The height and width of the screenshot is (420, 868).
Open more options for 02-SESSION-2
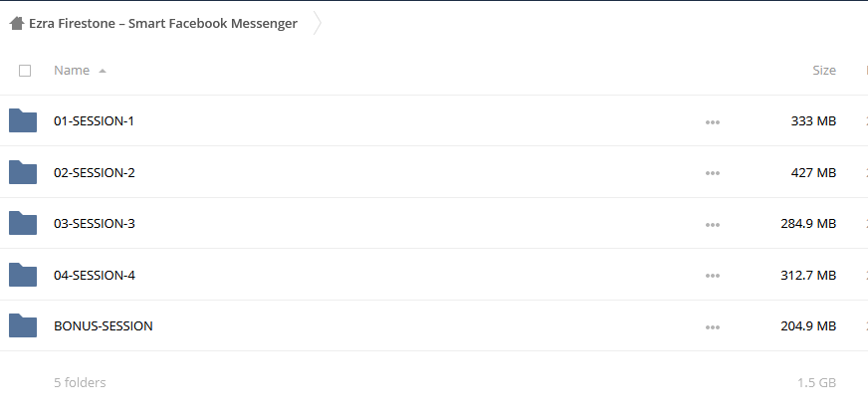coord(713,173)
